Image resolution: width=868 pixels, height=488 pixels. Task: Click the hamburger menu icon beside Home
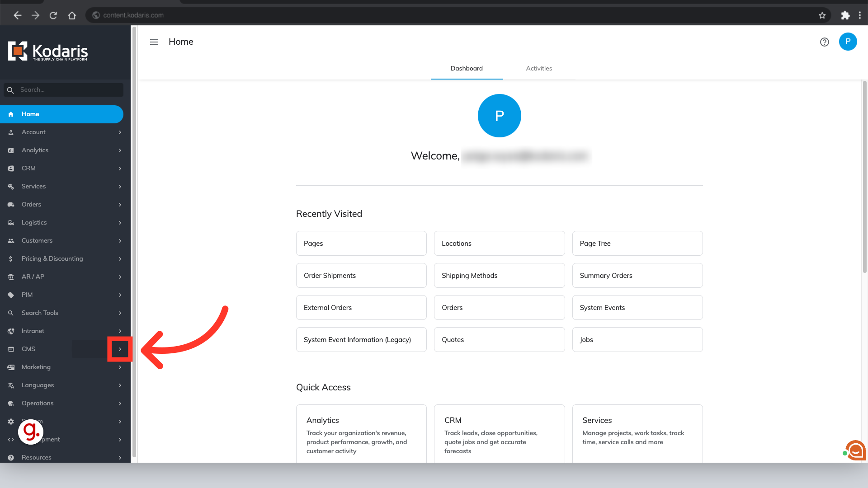(154, 42)
